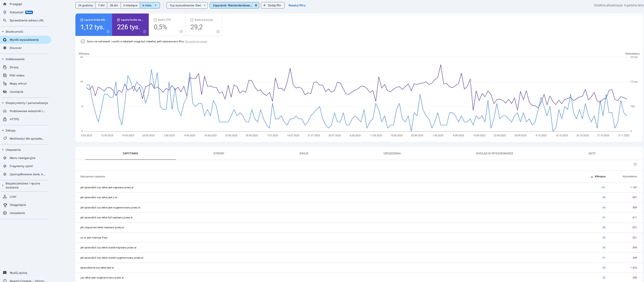Image resolution: width=644 pixels, height=282 pixels.
Task: Open HTTPS padlock icon in sidebar
Action: point(5,119)
